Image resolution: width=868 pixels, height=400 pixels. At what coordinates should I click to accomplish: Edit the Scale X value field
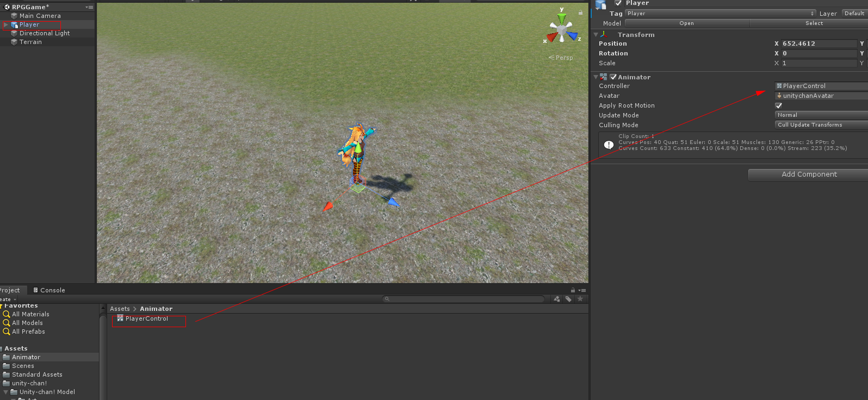[x=819, y=63]
